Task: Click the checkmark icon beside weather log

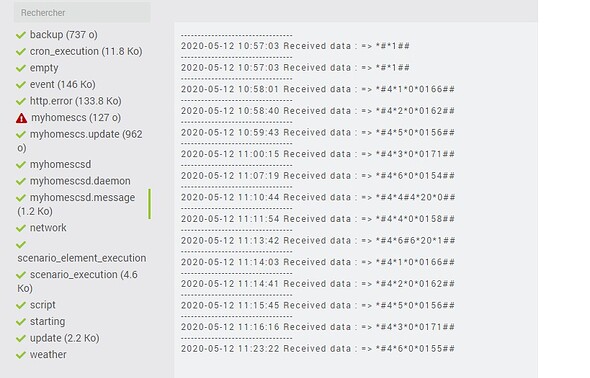Action: 21,355
